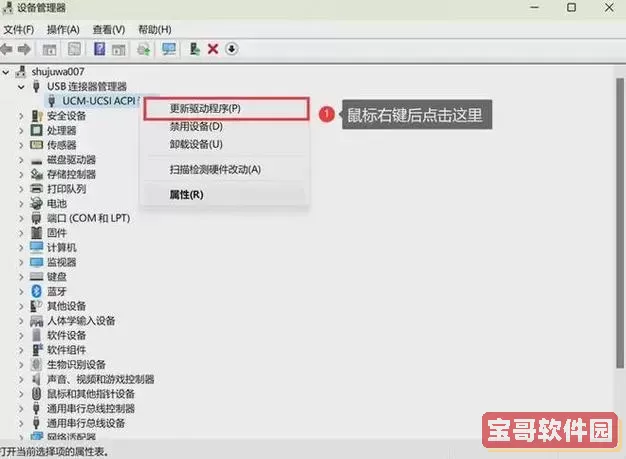The width and height of the screenshot is (626, 459).
Task: Collapse the shujuwa007 root node
Action: 8,72
